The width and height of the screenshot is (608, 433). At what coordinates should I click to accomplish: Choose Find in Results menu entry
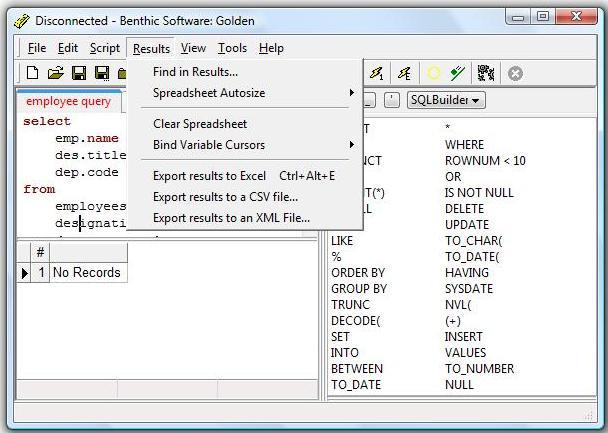click(x=195, y=71)
